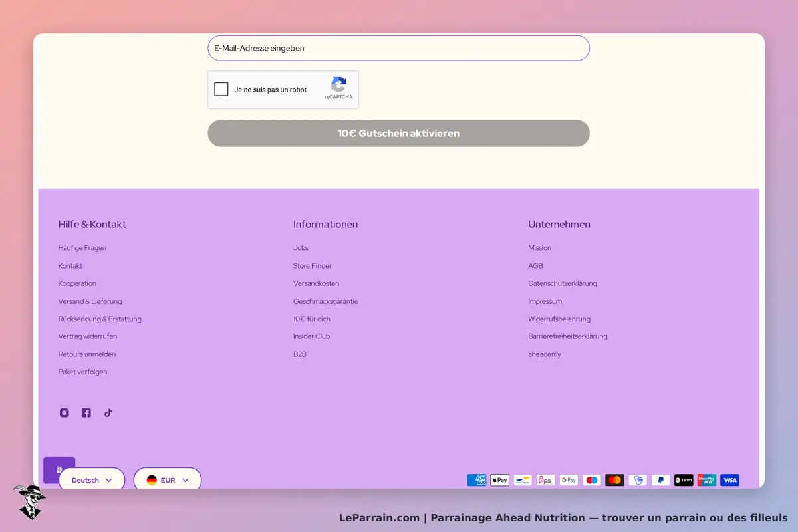
Task: Open the Impressum link
Action: pyautogui.click(x=545, y=301)
